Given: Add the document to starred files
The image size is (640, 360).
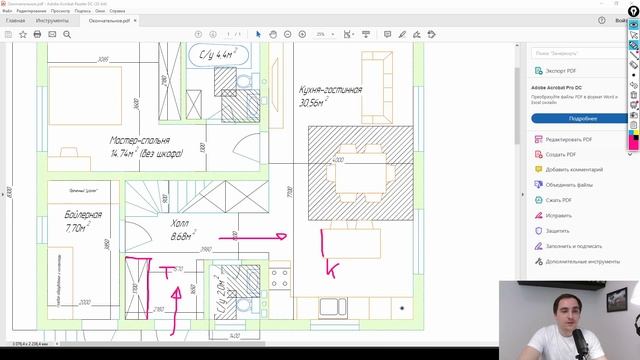Looking at the screenshot, I should point(23,35).
